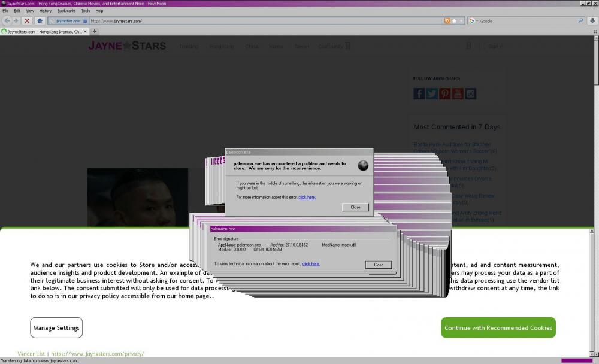Click the Forward navigation arrow

coord(16,20)
